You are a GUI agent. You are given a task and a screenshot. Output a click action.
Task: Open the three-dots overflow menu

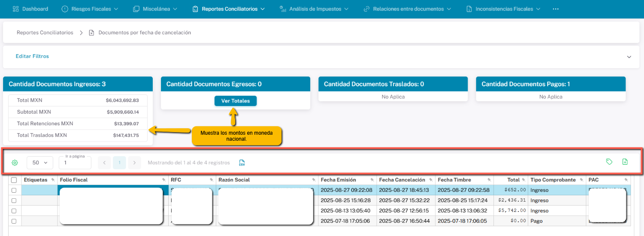(556, 9)
